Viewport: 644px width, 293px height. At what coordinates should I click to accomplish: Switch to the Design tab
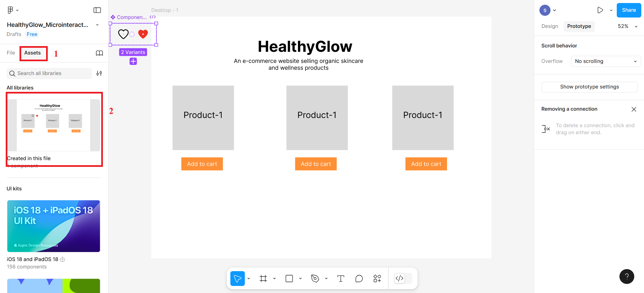click(x=550, y=26)
